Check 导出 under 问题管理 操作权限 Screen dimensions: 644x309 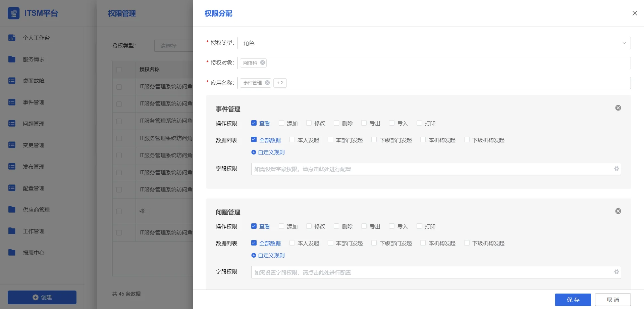pyautogui.click(x=364, y=226)
